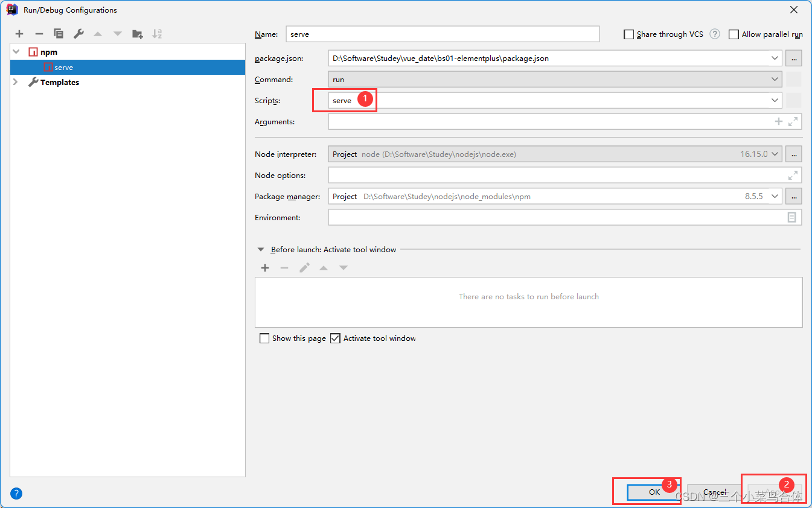
Task: Browse Node interpreter with ellipsis button
Action: [x=793, y=154]
